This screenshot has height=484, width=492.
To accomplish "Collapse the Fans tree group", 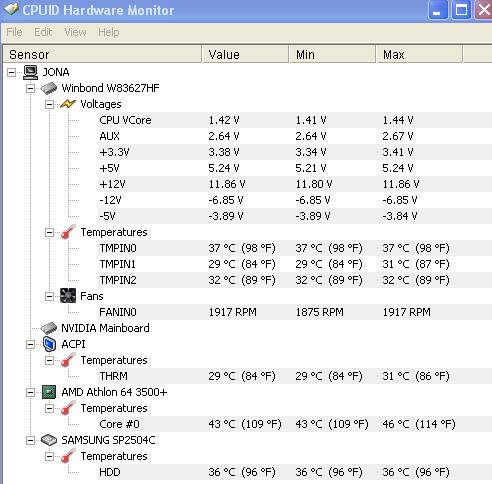I will click(49, 296).
